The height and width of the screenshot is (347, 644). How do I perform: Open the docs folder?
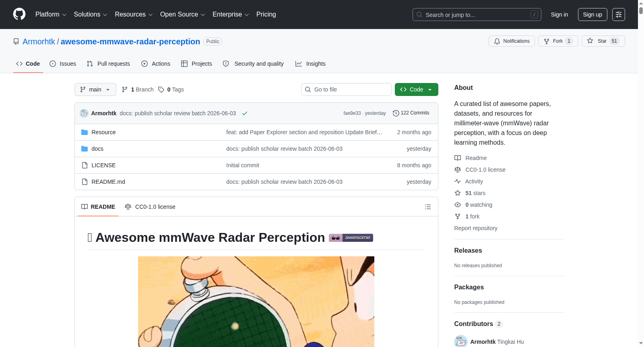(x=97, y=149)
